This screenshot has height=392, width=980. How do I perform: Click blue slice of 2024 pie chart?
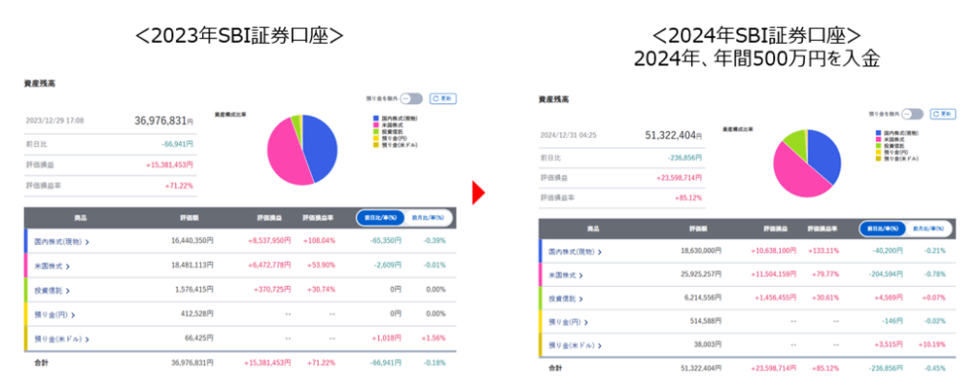[824, 156]
